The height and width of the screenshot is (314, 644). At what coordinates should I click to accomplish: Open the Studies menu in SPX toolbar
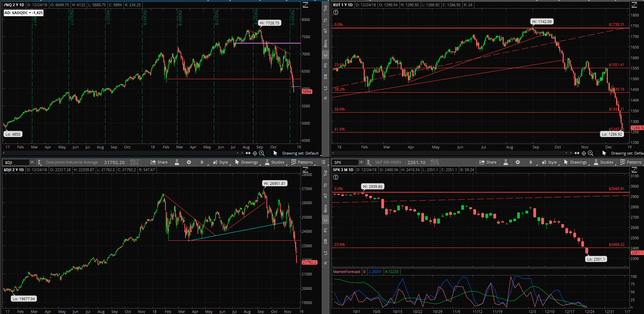pos(604,162)
